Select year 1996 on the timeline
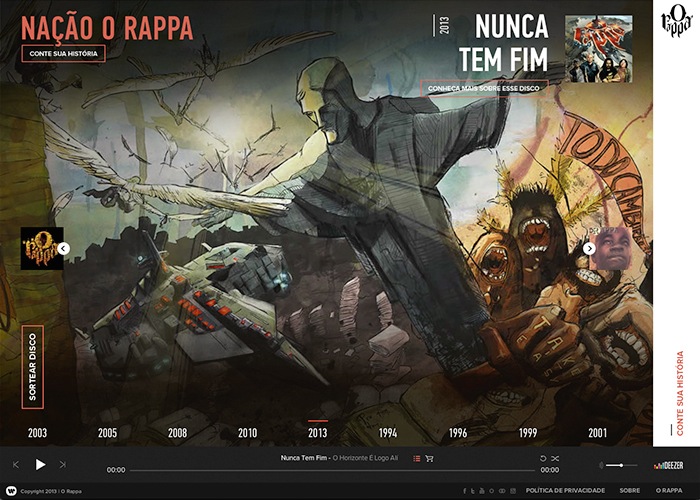This screenshot has height=500, width=700. click(458, 433)
